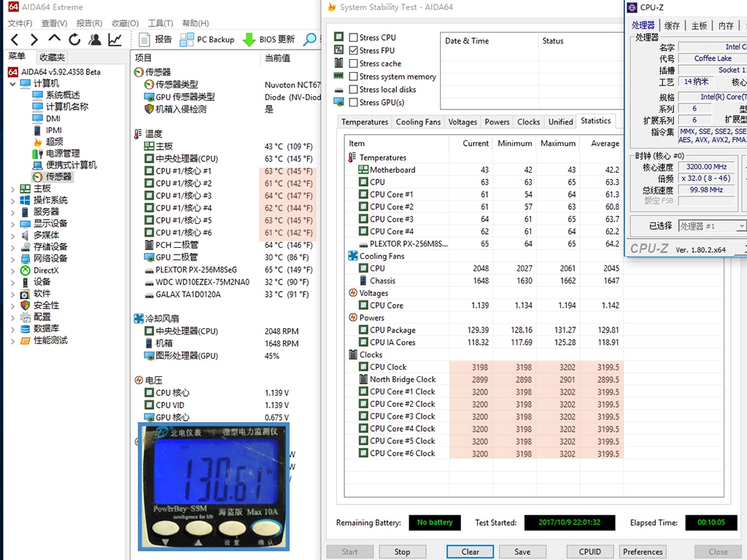This screenshot has width=747, height=560.
Task: Open the 文件(F) menu
Action: click(x=20, y=23)
